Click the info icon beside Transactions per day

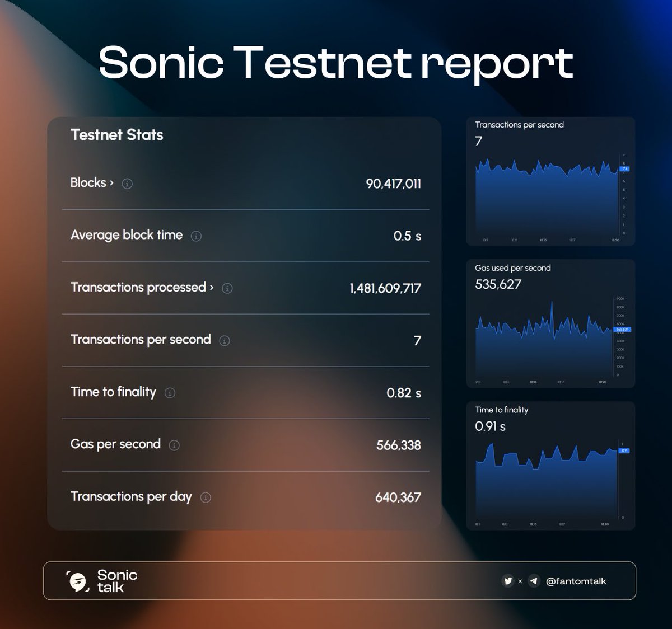206,497
